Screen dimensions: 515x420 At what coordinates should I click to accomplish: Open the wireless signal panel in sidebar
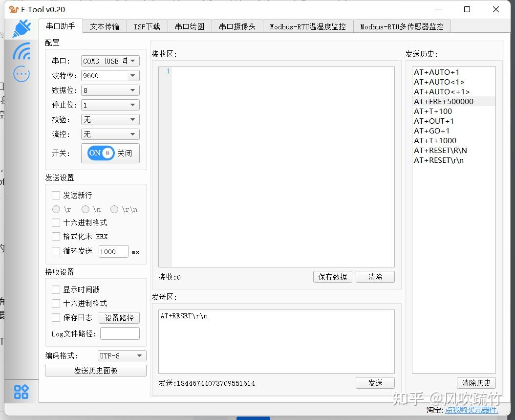(x=21, y=51)
